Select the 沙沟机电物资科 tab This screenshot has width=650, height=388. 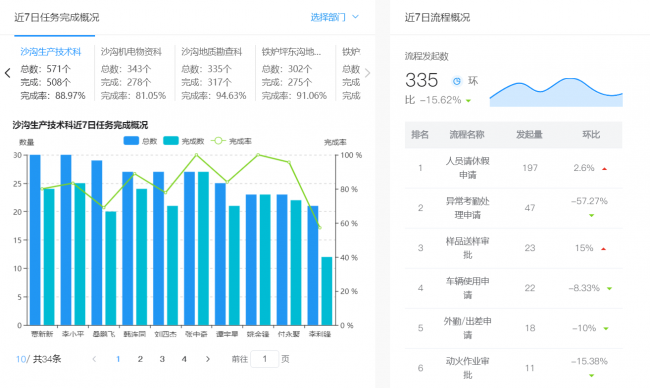click(131, 52)
